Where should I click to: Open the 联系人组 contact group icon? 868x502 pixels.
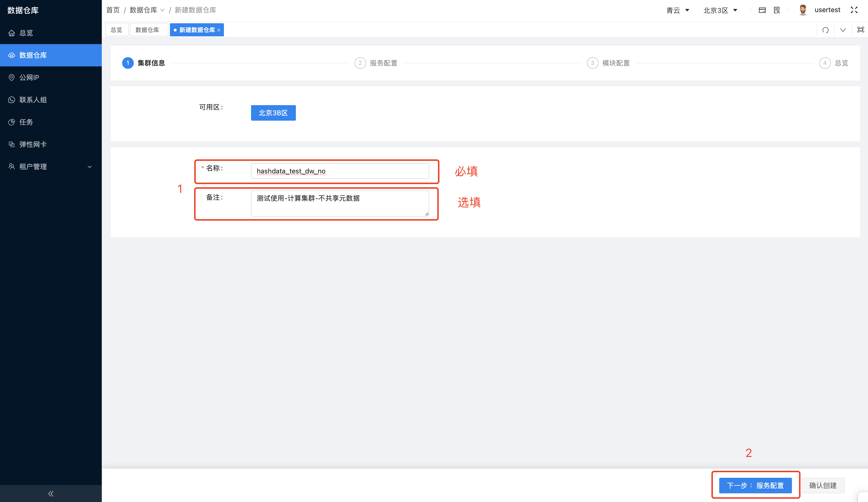point(12,100)
